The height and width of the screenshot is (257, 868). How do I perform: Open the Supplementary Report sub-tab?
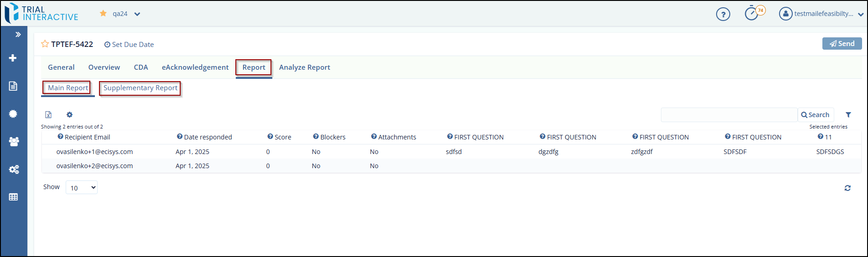click(x=140, y=88)
